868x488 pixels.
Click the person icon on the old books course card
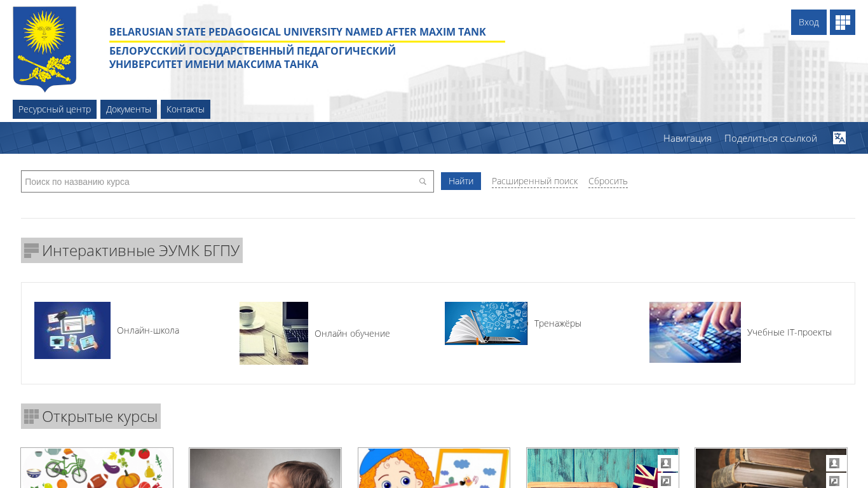click(x=834, y=463)
